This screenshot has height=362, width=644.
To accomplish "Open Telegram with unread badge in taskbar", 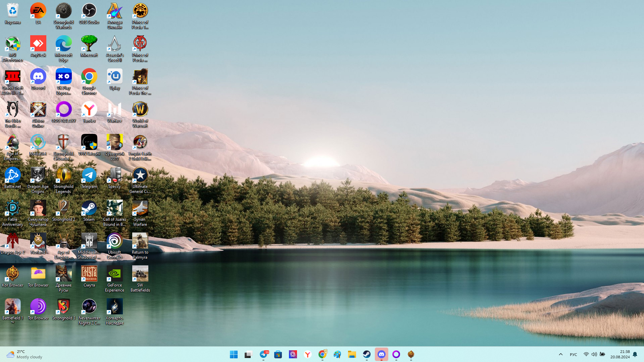I will tap(263, 354).
